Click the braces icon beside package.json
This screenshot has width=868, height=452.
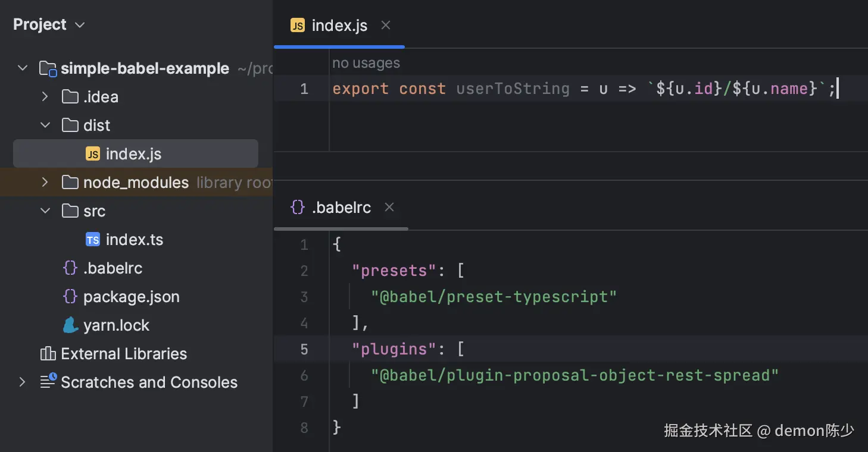coord(70,296)
